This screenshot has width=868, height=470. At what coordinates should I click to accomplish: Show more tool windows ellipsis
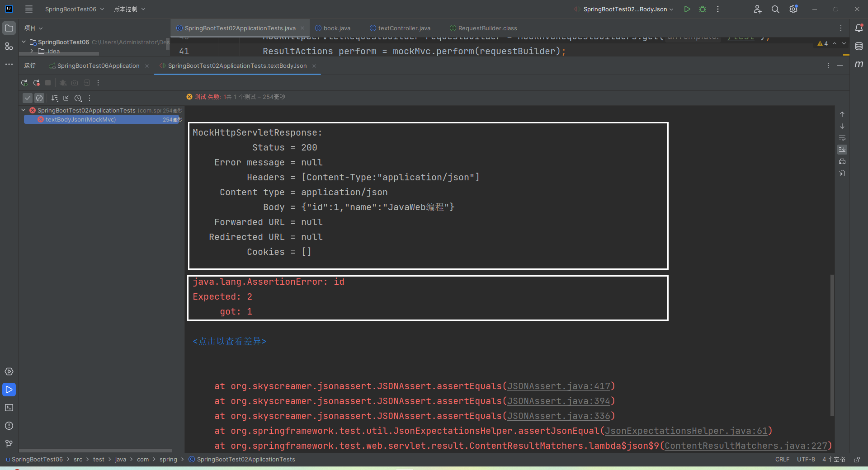[9, 64]
